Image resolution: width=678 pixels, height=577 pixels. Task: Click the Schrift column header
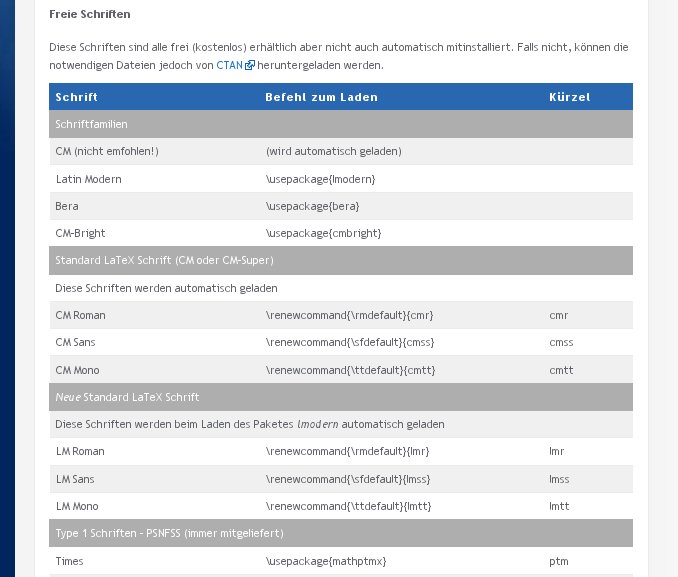pos(77,97)
